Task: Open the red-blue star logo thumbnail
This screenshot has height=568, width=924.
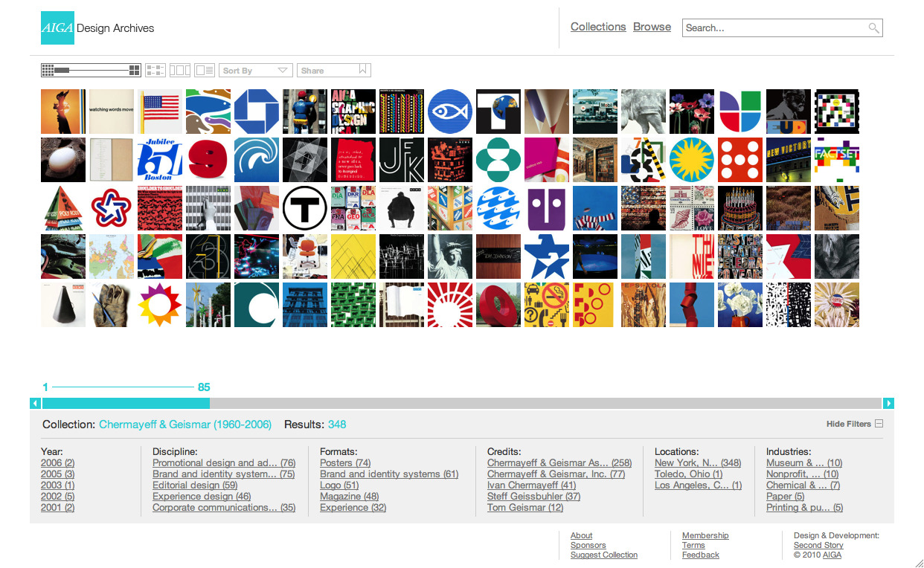Action: pos(112,208)
